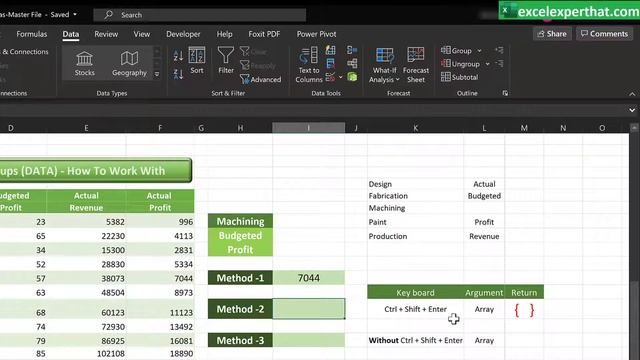
Task: Select the 'Budgeted' cell in column L
Action: tap(484, 196)
